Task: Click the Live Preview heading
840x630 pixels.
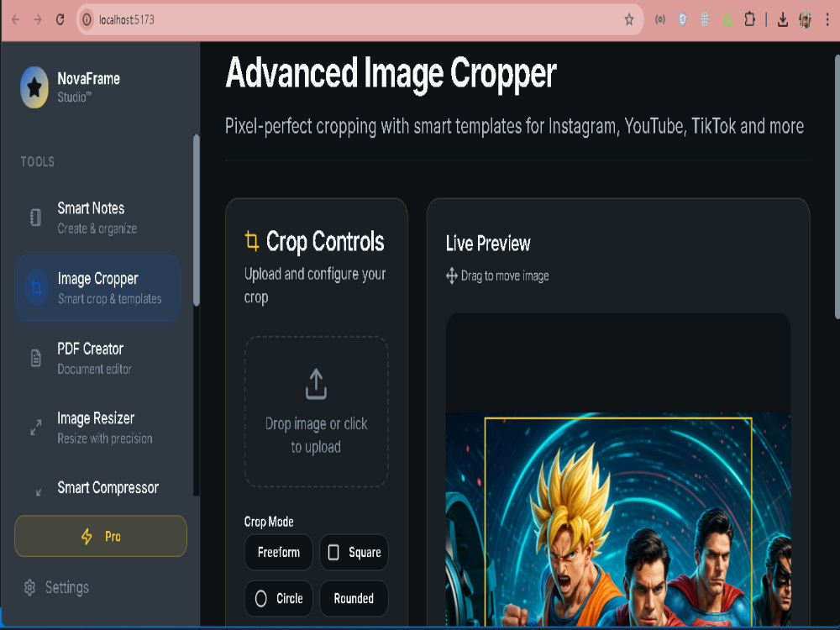Action: [488, 244]
